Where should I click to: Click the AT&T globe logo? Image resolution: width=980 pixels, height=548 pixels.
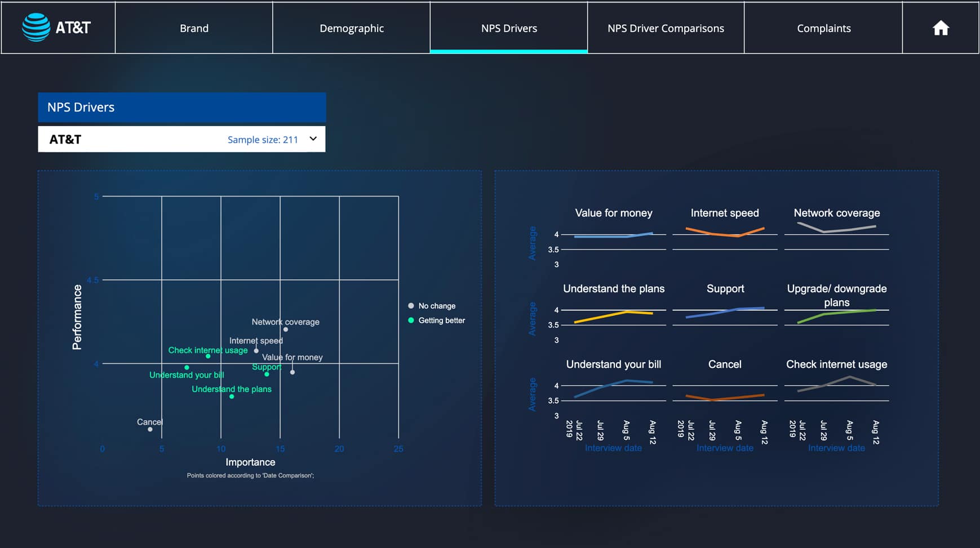click(36, 27)
